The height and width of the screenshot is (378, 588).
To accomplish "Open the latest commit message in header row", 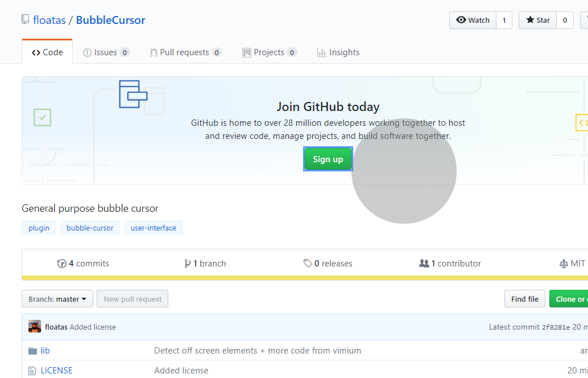I will click(x=93, y=327).
